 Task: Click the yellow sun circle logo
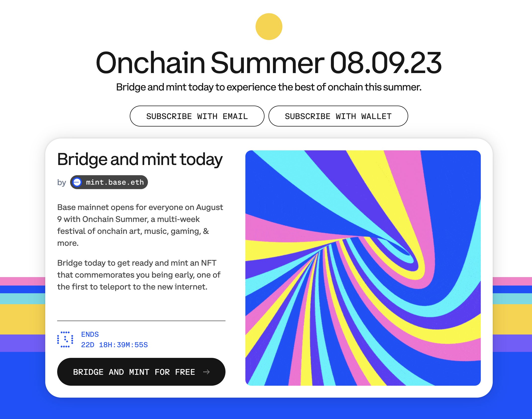[x=269, y=27]
